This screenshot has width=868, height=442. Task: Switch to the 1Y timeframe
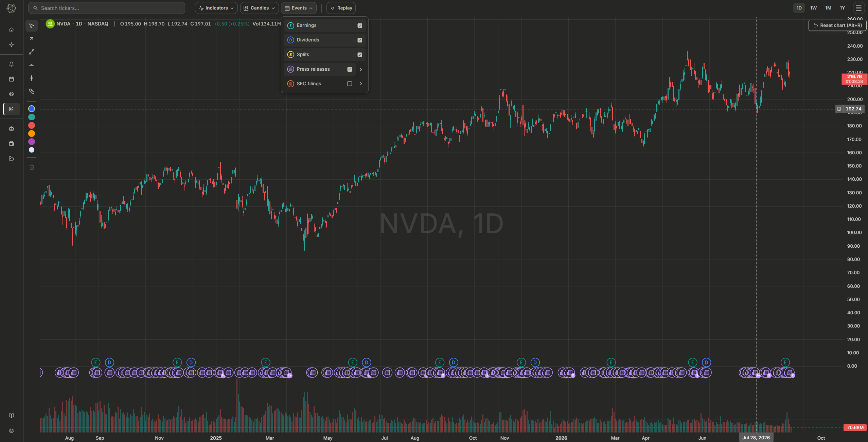(843, 8)
